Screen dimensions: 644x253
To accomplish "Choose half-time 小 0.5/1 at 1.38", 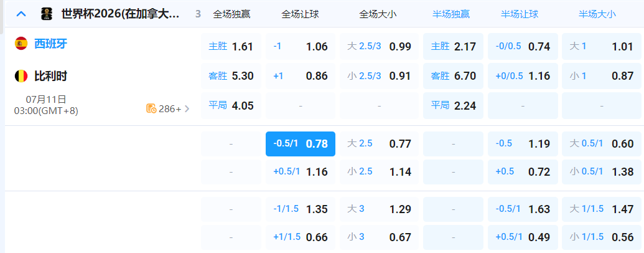I will click(601, 171).
